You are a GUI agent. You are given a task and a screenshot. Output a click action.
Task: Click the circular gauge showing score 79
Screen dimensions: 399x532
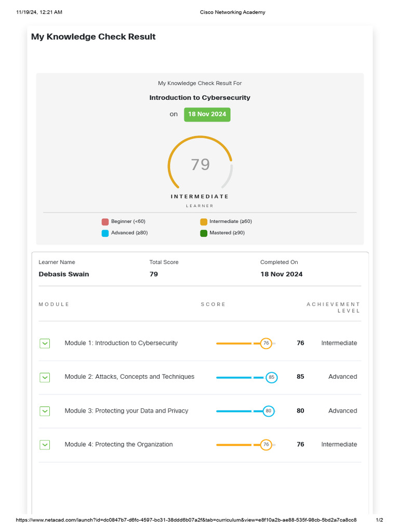(x=200, y=165)
